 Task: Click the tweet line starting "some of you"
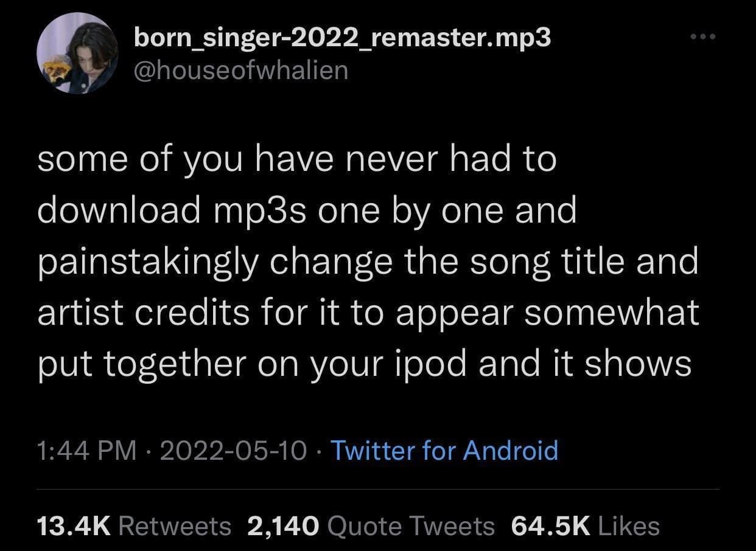[296, 160]
